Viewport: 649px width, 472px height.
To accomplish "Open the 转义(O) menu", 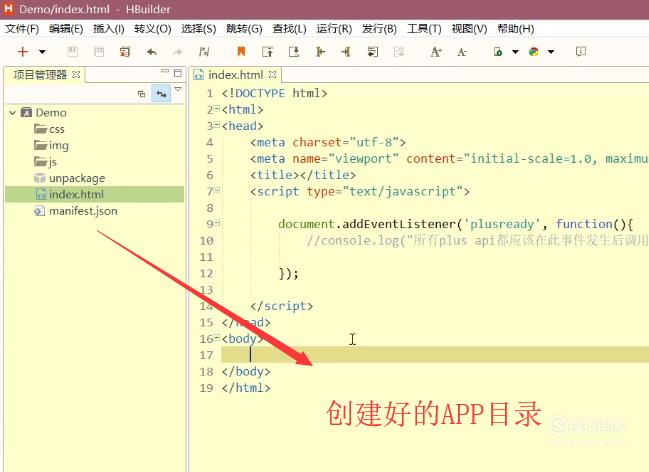I will click(x=152, y=29).
